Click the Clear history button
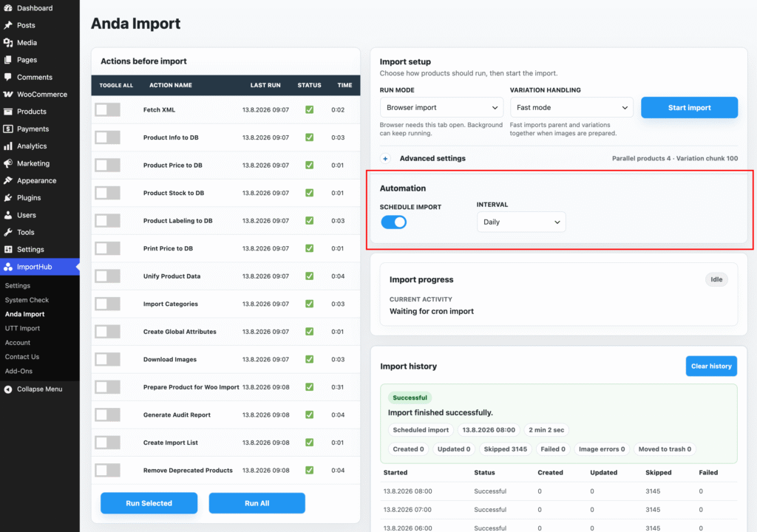The height and width of the screenshot is (532, 757). (711, 366)
